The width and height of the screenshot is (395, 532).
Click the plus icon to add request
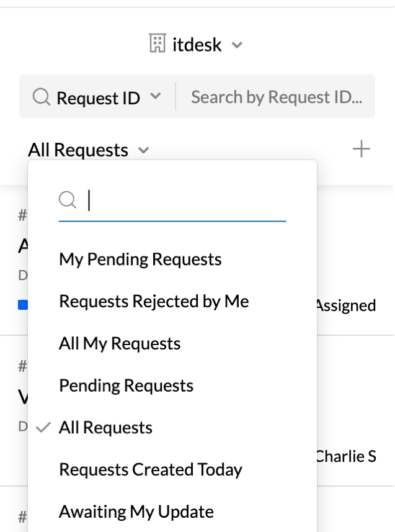pos(361,149)
